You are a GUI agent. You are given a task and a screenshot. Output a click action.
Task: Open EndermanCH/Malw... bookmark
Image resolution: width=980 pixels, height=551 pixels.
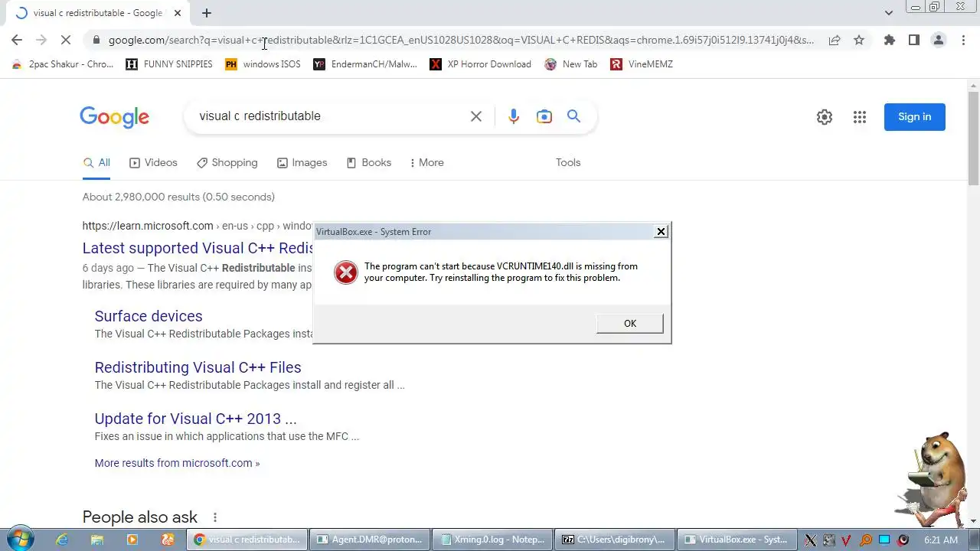(365, 64)
